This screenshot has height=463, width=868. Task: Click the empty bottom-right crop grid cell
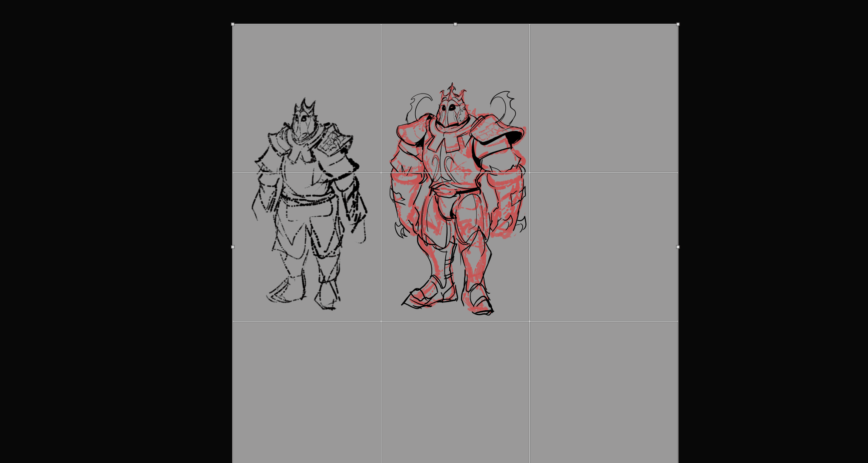point(604,392)
